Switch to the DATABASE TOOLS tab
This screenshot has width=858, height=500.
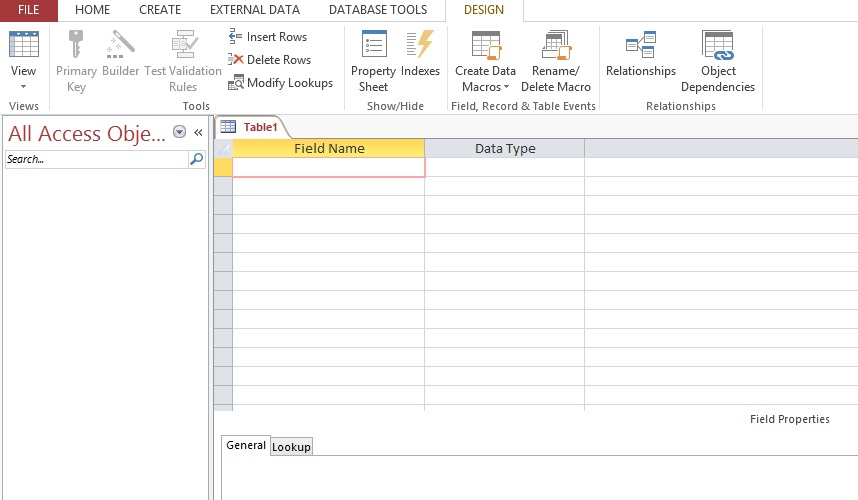(378, 10)
